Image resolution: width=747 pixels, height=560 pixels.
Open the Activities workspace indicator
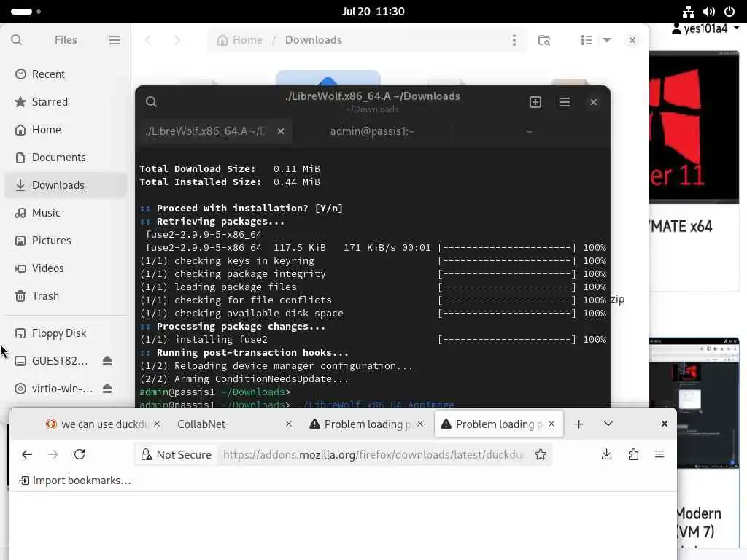[x=26, y=12]
